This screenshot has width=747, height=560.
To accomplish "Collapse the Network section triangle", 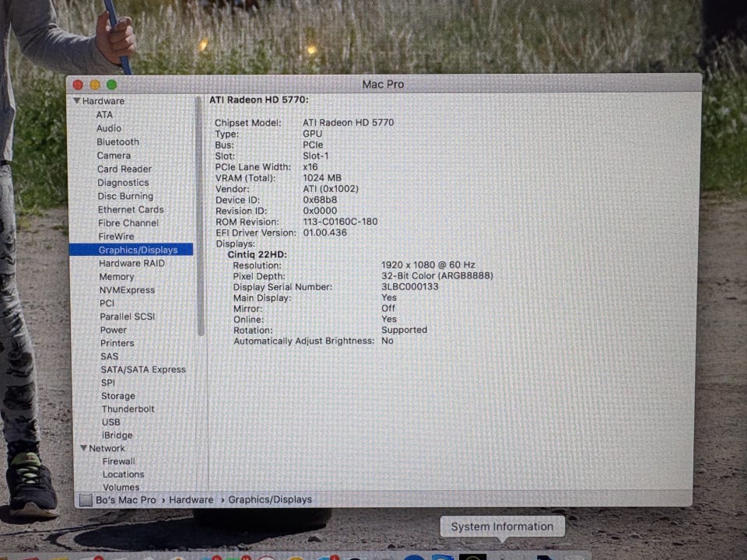I will (84, 448).
